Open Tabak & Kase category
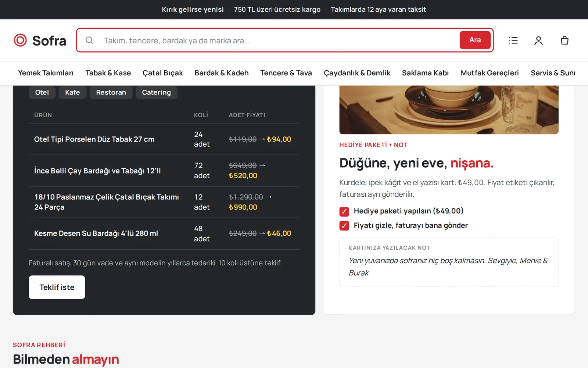 (x=108, y=73)
